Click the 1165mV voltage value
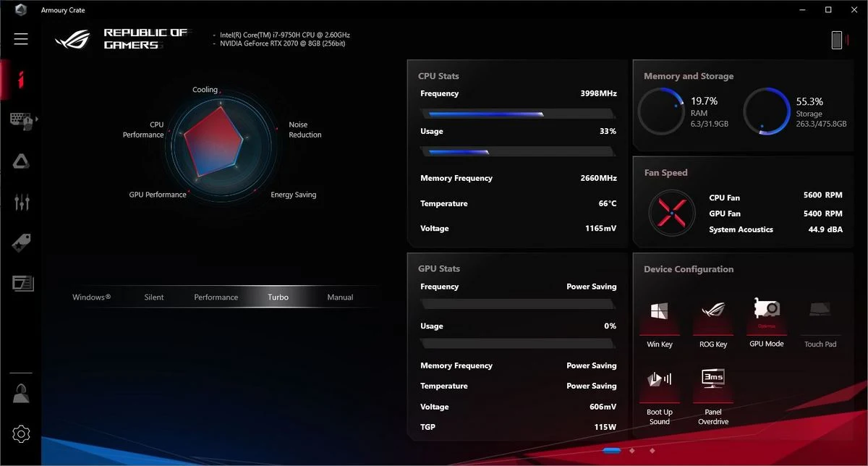 (x=600, y=228)
